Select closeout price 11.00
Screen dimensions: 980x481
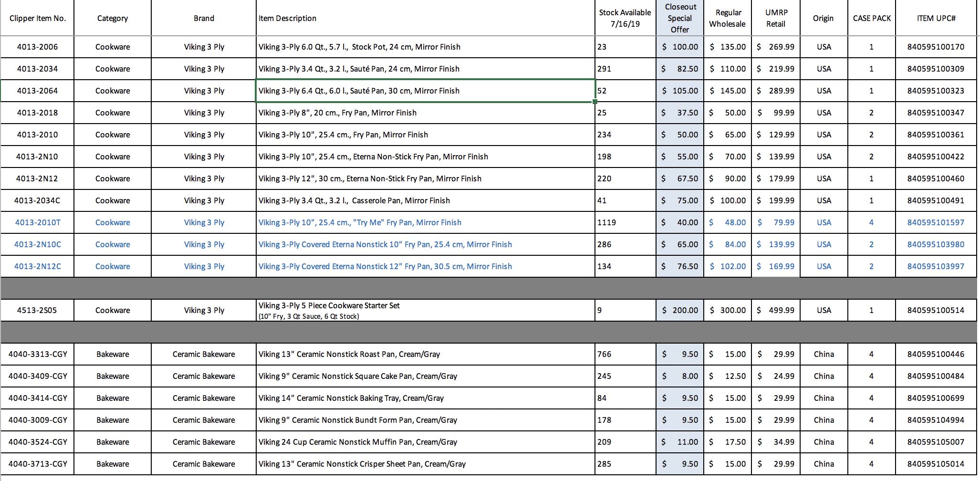pos(680,442)
